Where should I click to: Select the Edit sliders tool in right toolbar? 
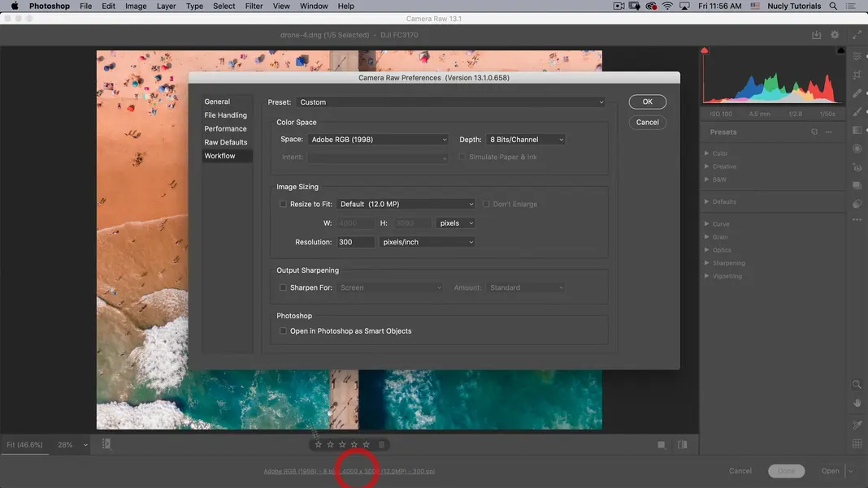coord(857,57)
